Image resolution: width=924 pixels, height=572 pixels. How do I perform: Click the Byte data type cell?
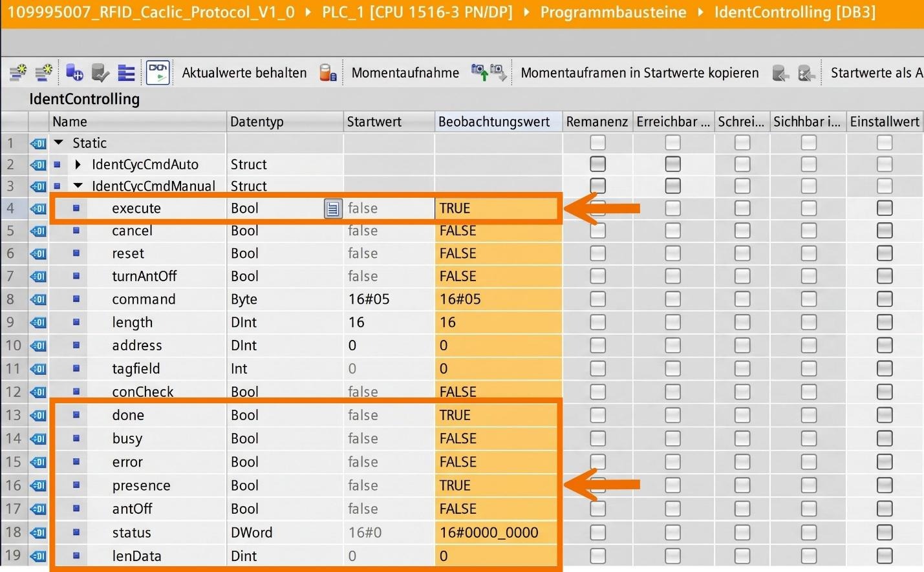285,299
